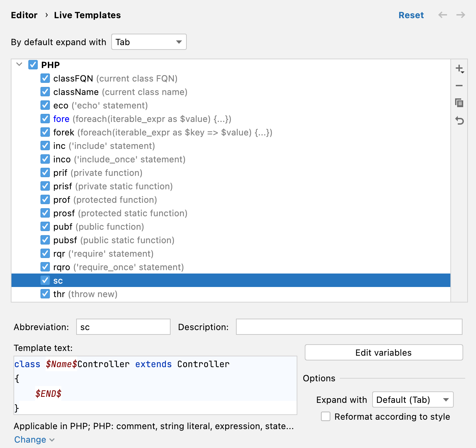Click the back navigation arrow

pyautogui.click(x=443, y=15)
